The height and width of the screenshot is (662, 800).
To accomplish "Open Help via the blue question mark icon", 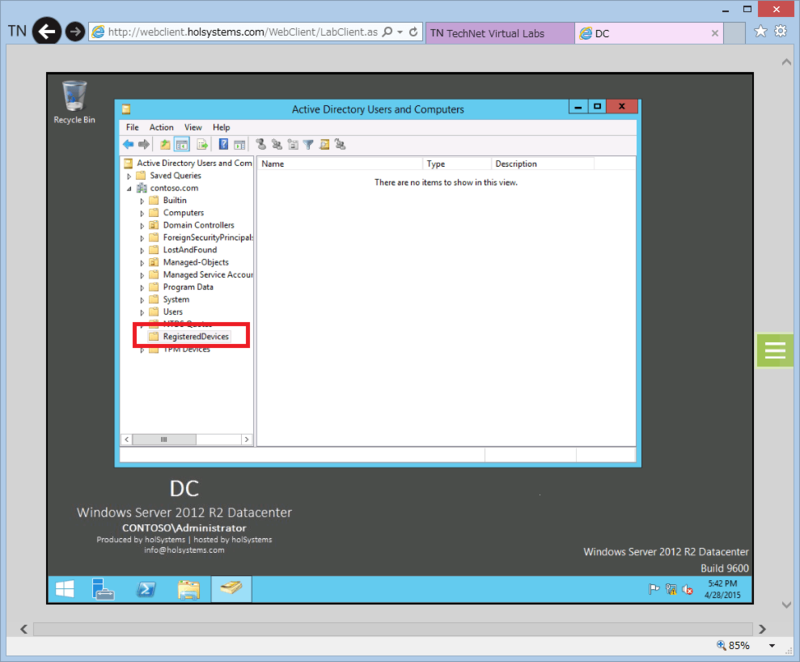I will [x=223, y=145].
